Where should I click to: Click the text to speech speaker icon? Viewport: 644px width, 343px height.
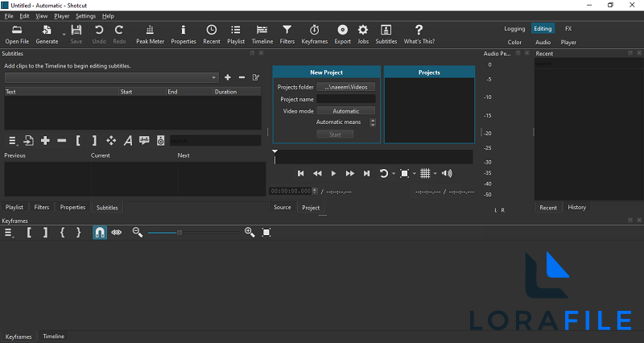160,140
